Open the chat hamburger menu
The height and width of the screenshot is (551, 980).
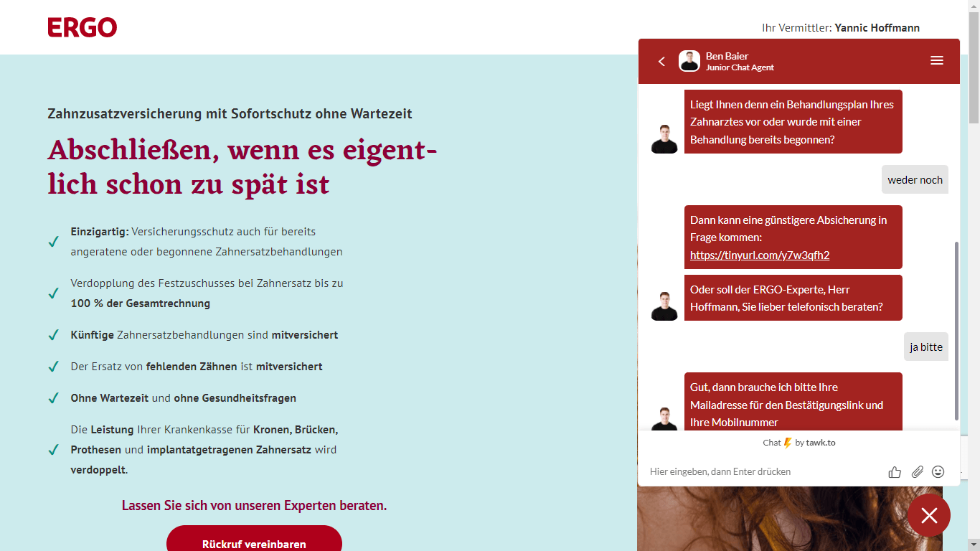click(x=937, y=60)
